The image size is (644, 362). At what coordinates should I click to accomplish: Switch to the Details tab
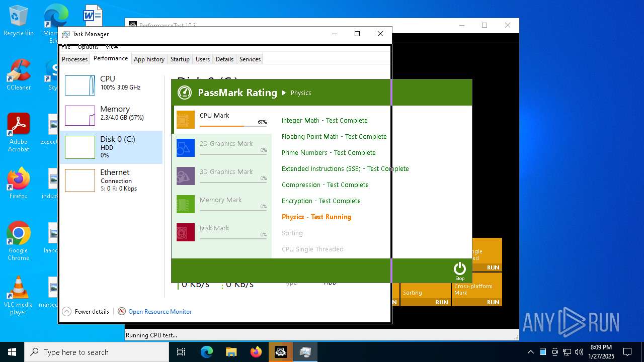point(224,59)
